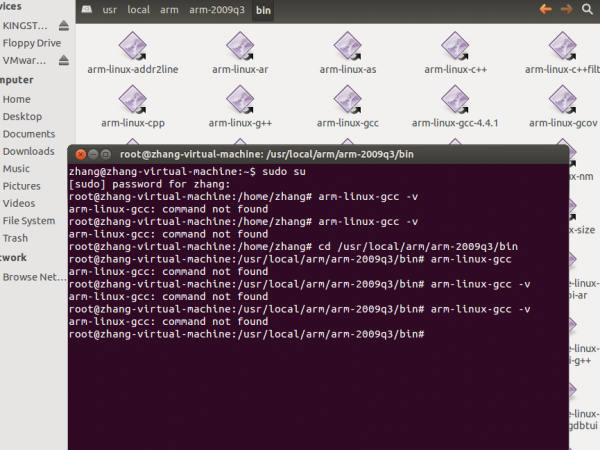Image resolution: width=600 pixels, height=450 pixels.
Task: Click the arm-linux-ar file icon
Action: [x=240, y=46]
